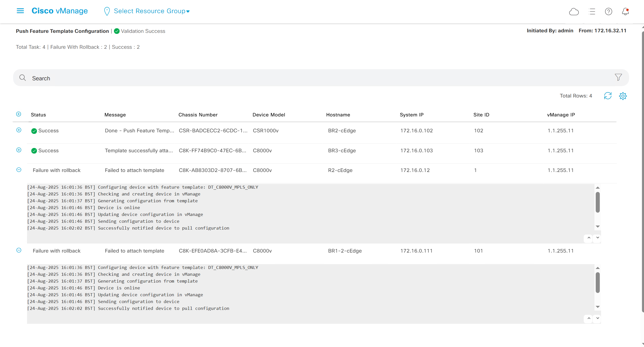Collapse the BR1-2-cEdge log details
This screenshot has width=644, height=347.
click(x=19, y=250)
